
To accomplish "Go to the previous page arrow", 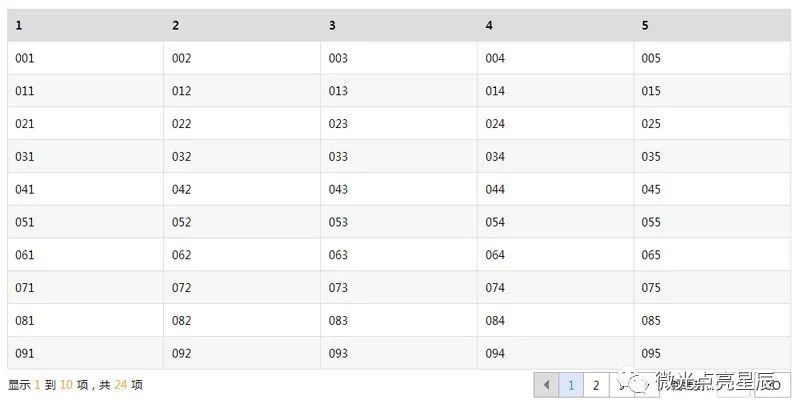I will pyautogui.click(x=546, y=385).
